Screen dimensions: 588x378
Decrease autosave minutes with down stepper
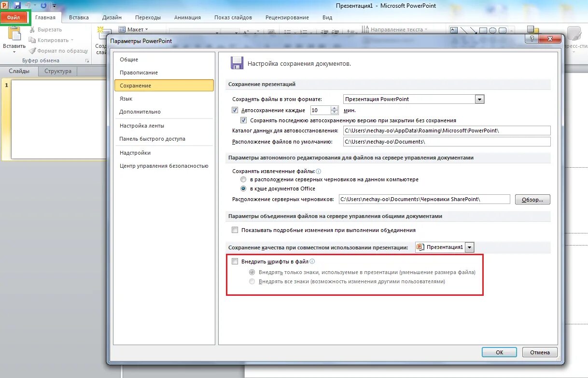[335, 113]
